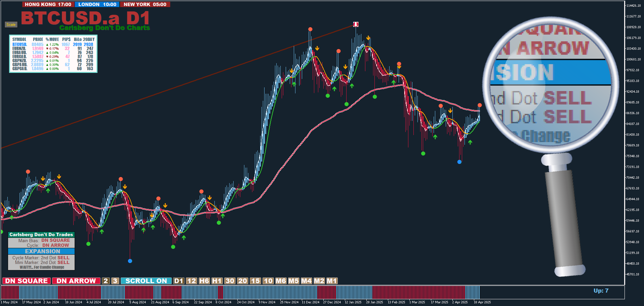
Task: Click the DN SQUARE button in bottom bar
Action: tap(26, 281)
